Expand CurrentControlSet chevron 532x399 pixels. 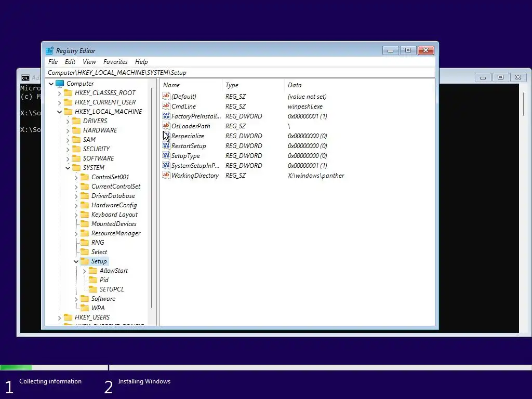(76, 187)
